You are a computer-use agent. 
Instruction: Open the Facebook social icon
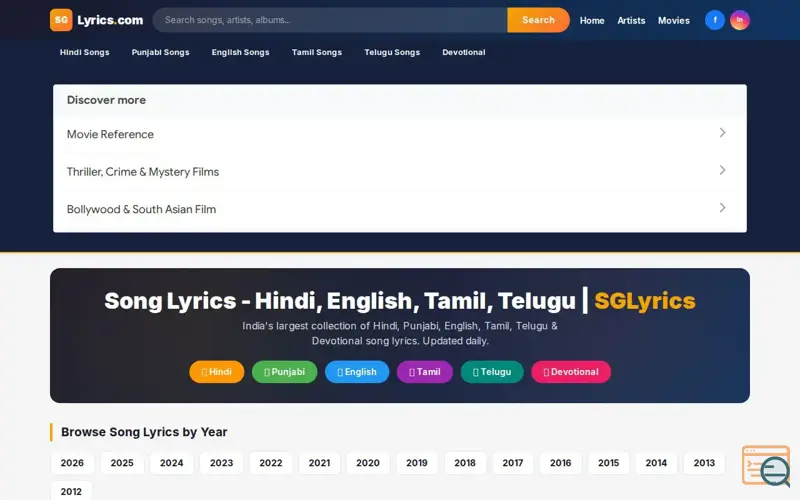click(715, 20)
